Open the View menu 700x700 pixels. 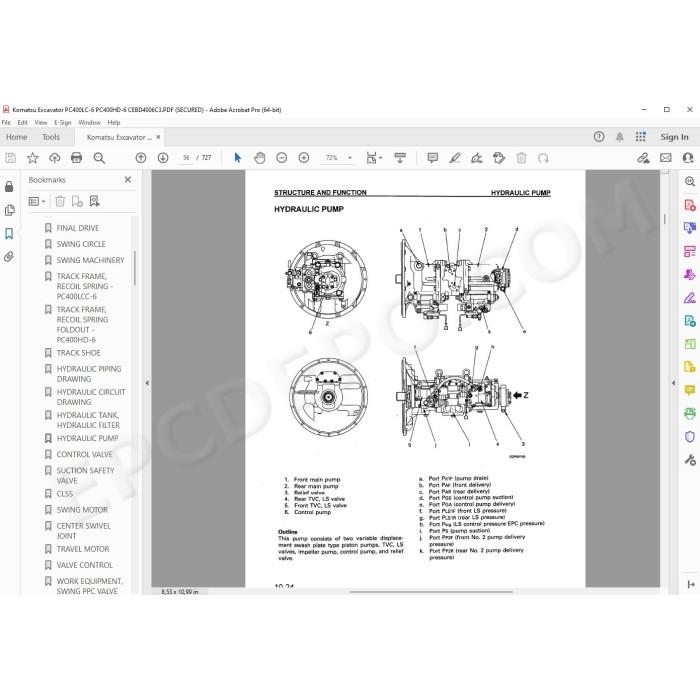(41, 122)
